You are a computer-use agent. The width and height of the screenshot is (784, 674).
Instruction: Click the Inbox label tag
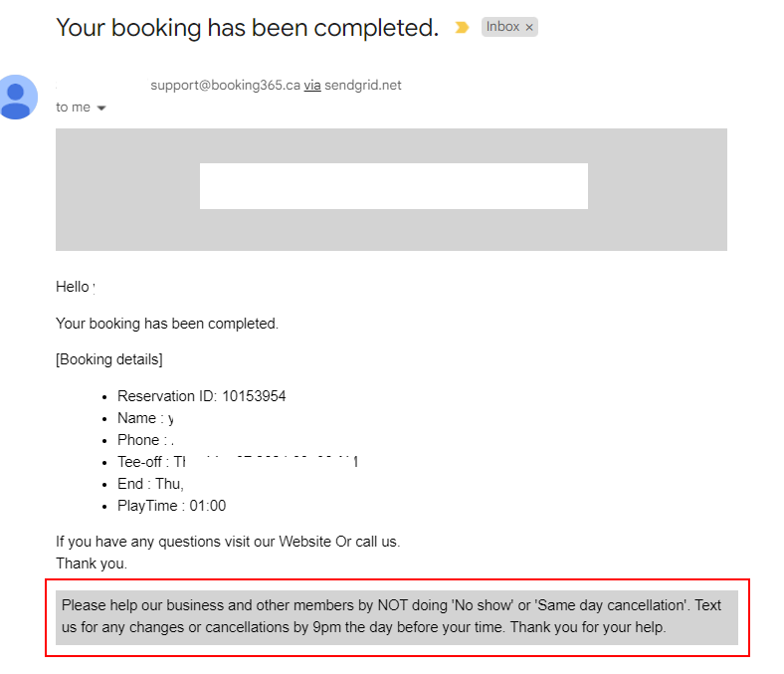tap(502, 27)
